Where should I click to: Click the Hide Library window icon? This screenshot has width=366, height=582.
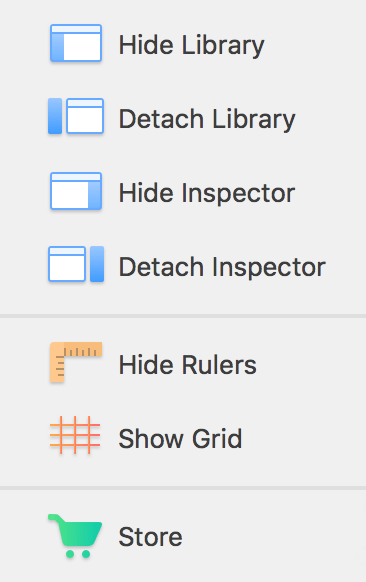(76, 43)
